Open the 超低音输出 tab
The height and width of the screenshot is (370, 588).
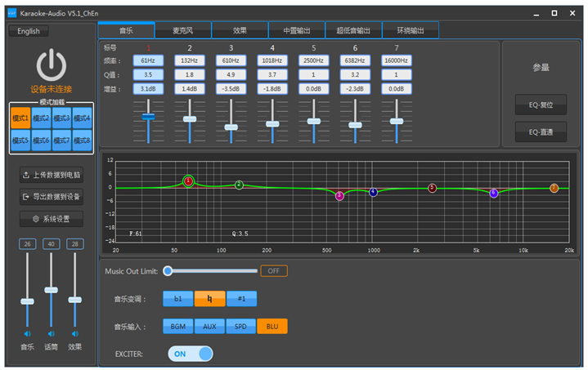pyautogui.click(x=353, y=30)
